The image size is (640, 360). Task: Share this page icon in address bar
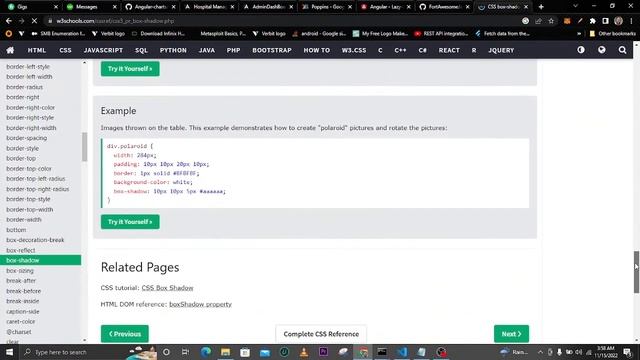click(x=538, y=21)
